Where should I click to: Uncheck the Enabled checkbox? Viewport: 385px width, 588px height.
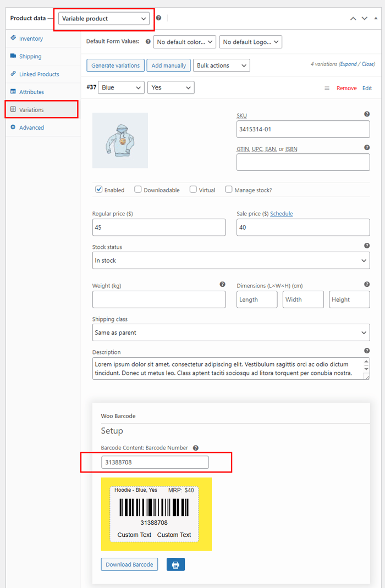[x=99, y=190]
